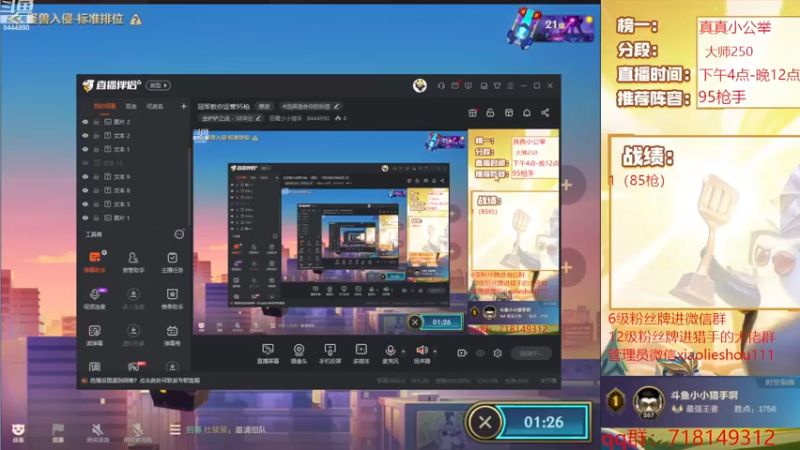Switch to the 我的场景 tab
The width and height of the screenshot is (800, 450).
105,106
